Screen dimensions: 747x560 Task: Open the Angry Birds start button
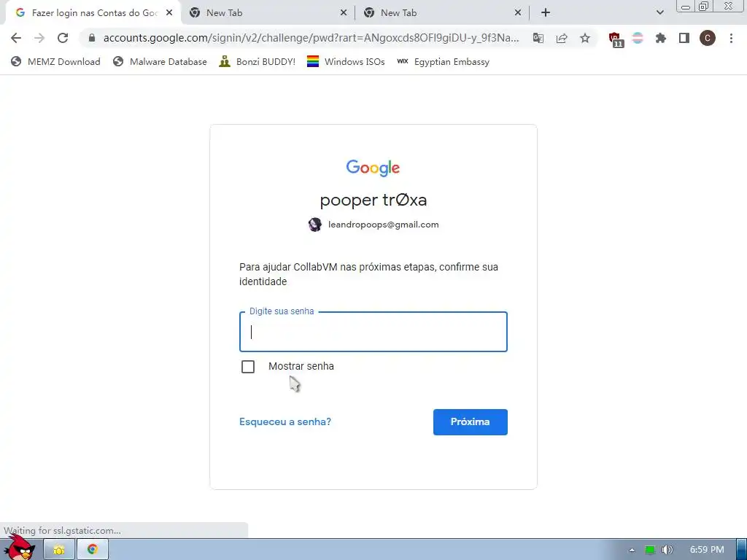click(20, 548)
